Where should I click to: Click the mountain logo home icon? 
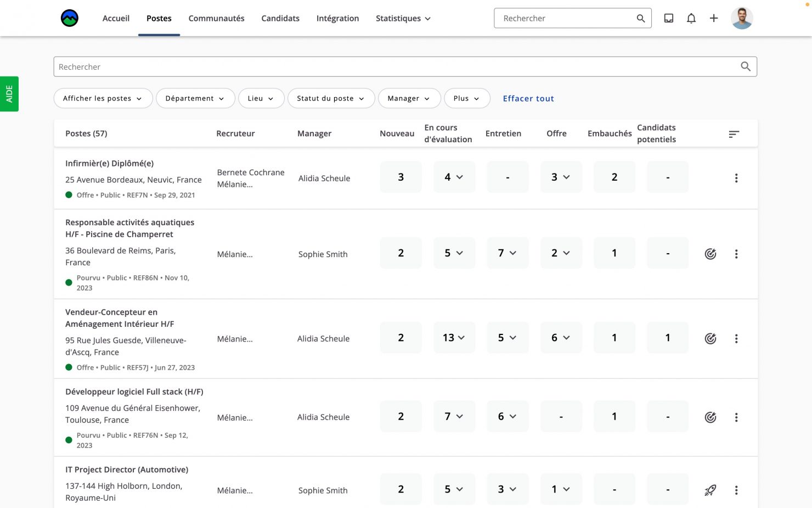click(x=70, y=18)
